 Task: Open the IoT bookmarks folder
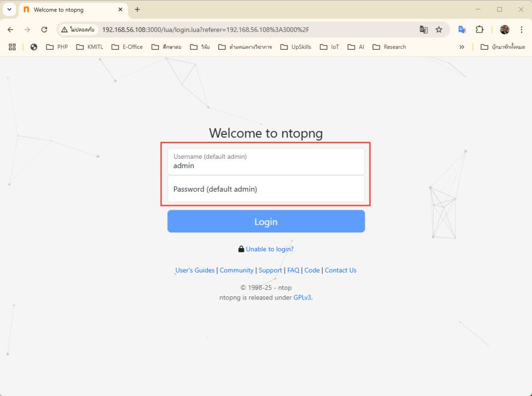[329, 47]
